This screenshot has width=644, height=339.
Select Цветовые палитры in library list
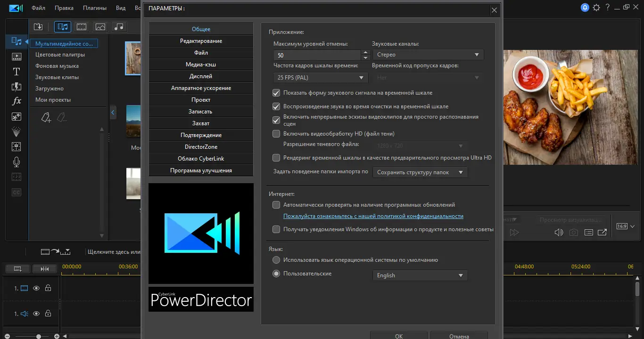[x=60, y=55]
